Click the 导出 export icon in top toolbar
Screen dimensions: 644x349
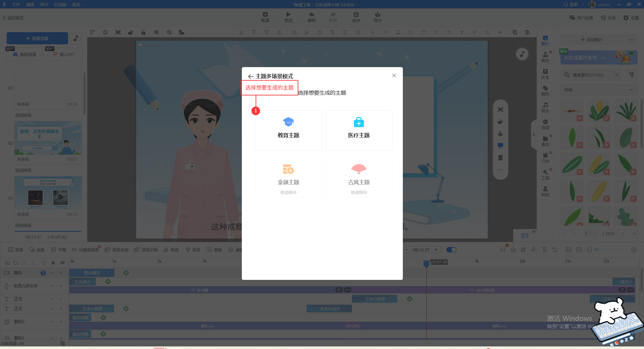pos(377,14)
